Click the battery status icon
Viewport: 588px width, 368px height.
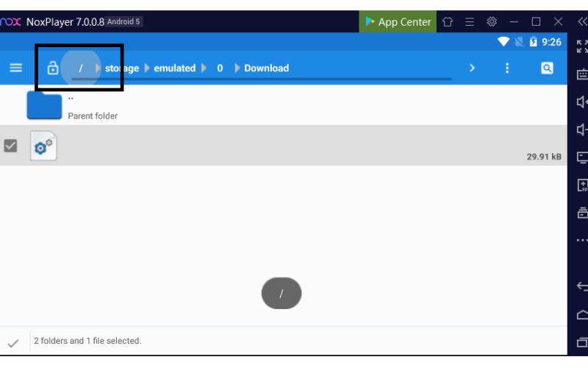tap(534, 42)
